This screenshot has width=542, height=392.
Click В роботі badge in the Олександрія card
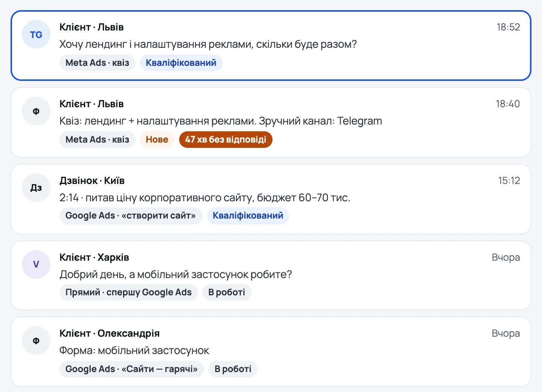click(233, 369)
